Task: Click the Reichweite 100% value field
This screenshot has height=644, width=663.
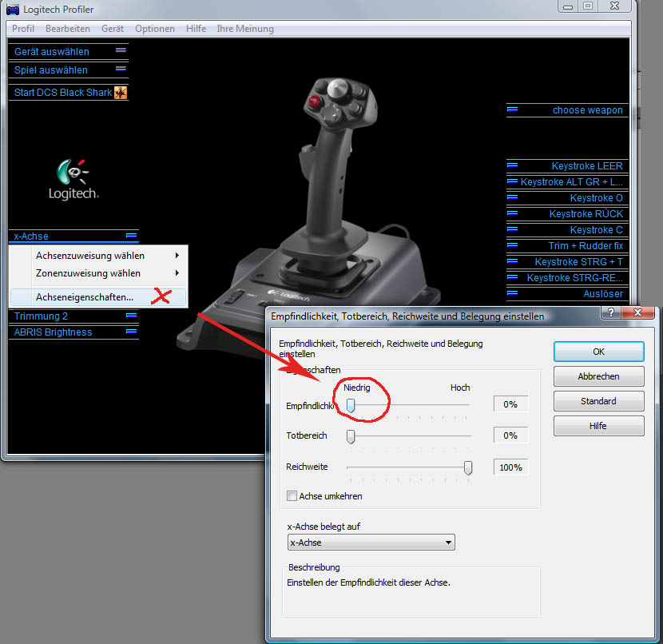Action: (510, 467)
